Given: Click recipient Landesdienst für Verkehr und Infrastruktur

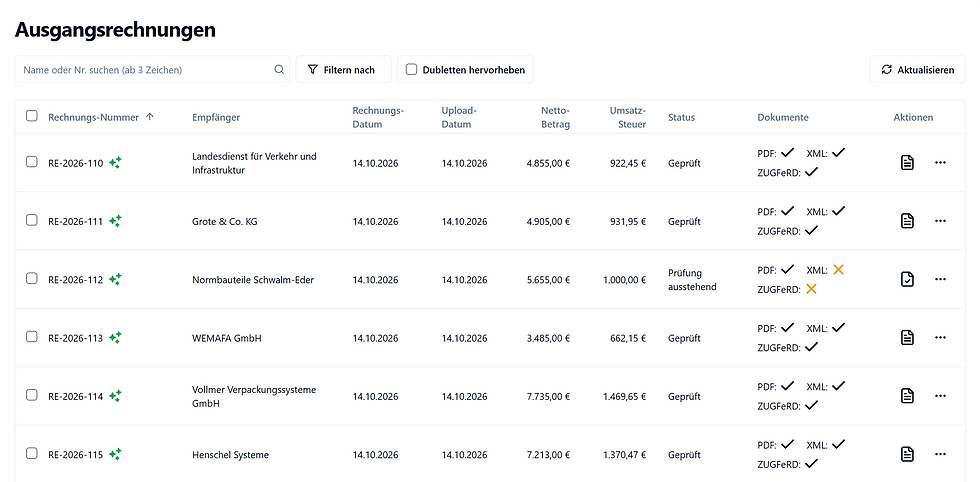Looking at the screenshot, I should (x=254, y=163).
